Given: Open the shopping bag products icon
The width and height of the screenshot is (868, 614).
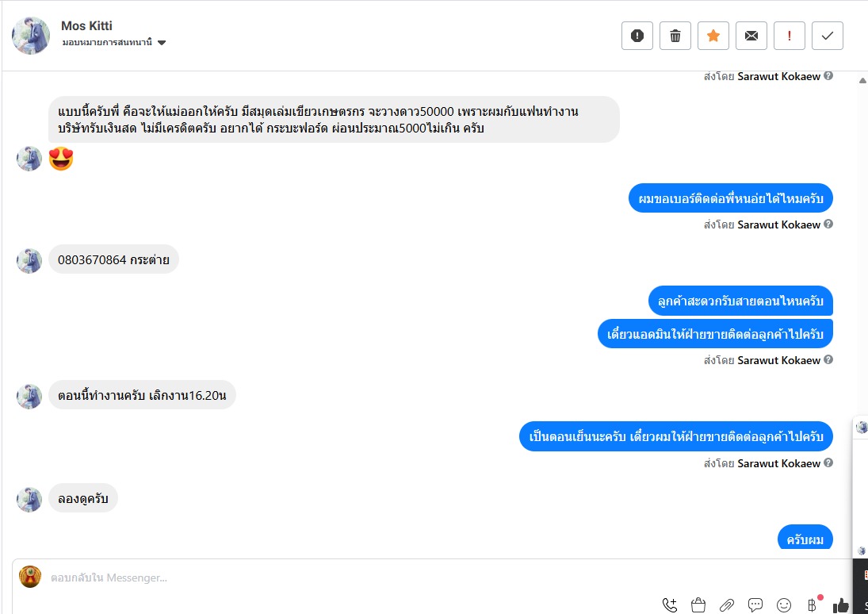Looking at the screenshot, I should tap(698, 605).
